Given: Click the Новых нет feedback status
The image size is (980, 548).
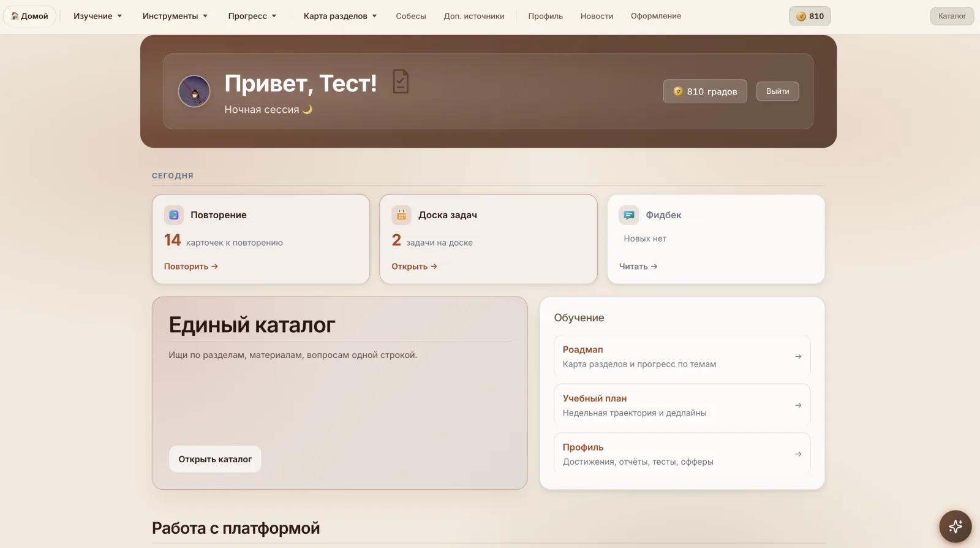Looking at the screenshot, I should (x=645, y=238).
